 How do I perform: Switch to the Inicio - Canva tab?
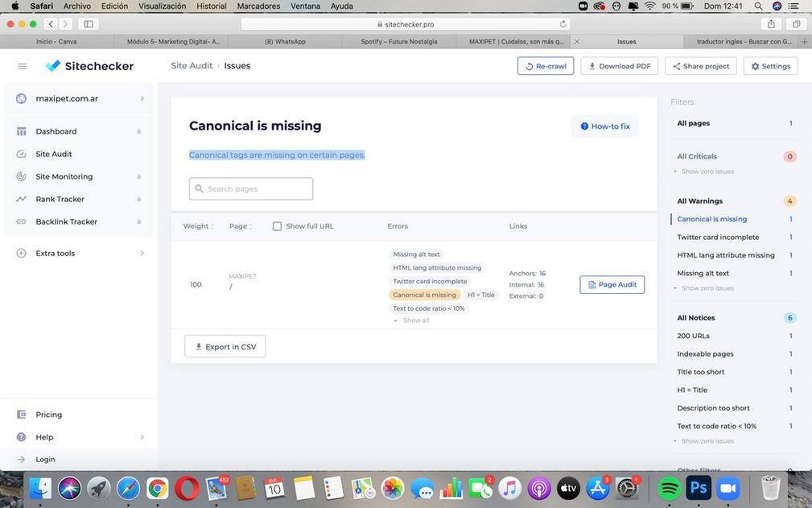(56, 41)
